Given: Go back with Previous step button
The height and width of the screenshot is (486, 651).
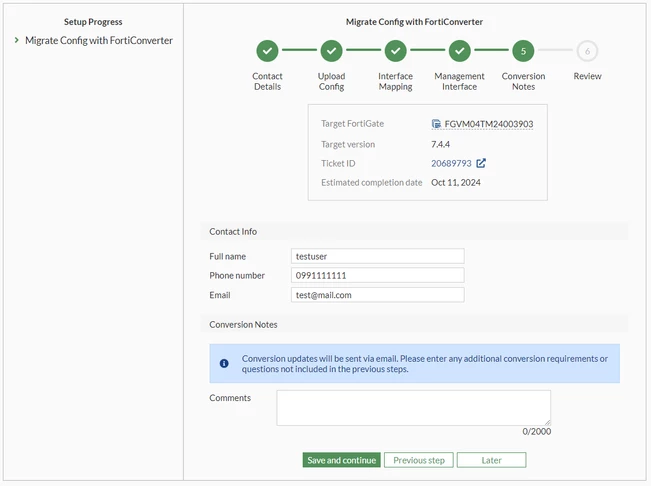Looking at the screenshot, I should pyautogui.click(x=419, y=460).
